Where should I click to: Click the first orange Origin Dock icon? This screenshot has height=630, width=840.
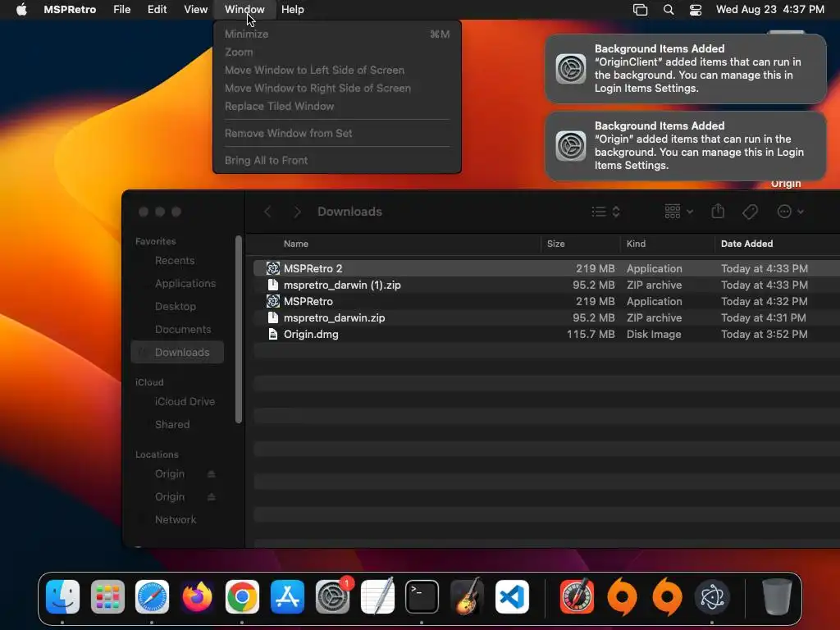click(x=622, y=597)
